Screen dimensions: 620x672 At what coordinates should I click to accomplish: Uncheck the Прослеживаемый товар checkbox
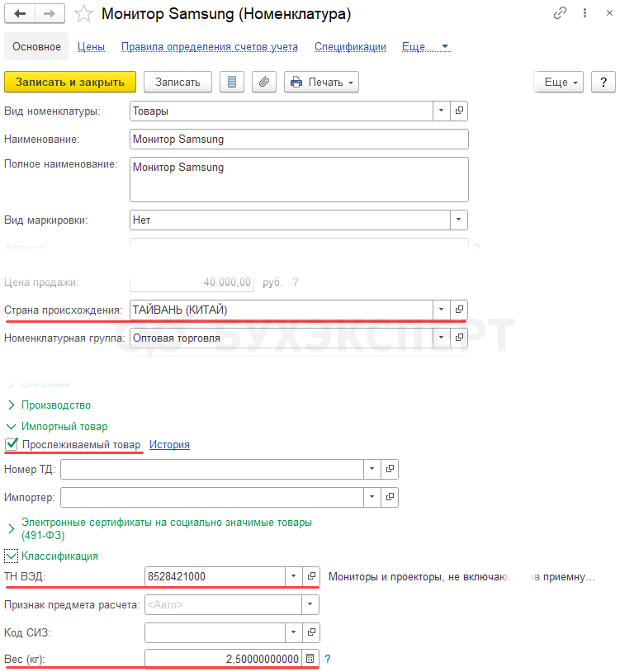click(12, 444)
